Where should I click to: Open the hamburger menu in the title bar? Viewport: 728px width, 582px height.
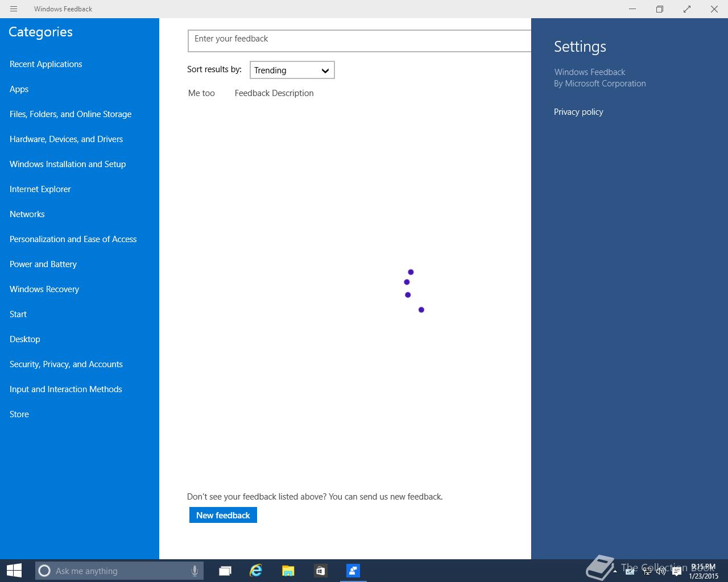click(x=14, y=9)
